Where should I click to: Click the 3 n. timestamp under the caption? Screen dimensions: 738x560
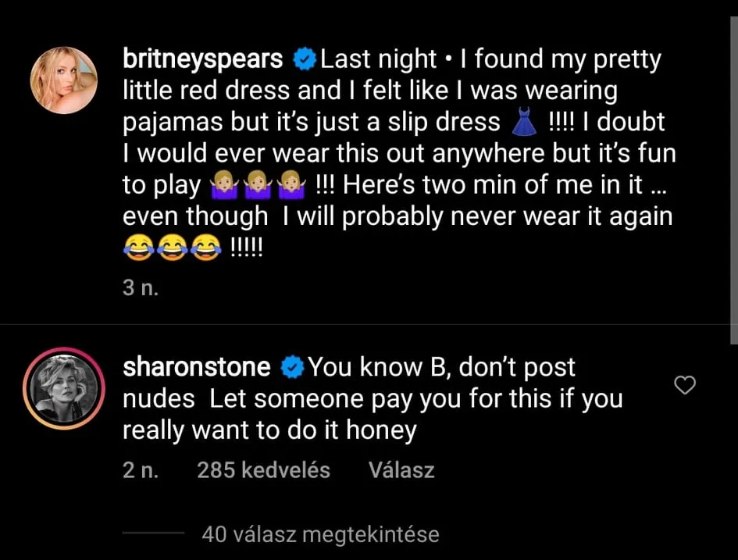click(x=141, y=287)
